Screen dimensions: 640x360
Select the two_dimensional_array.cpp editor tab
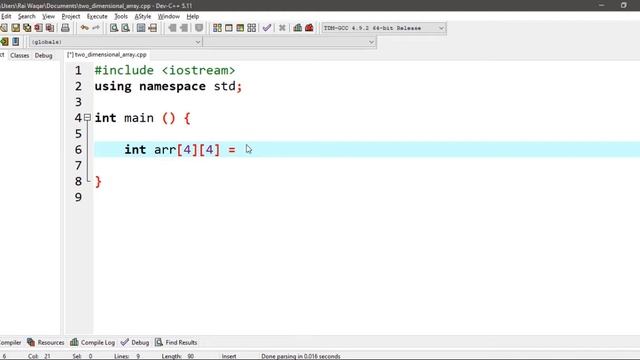pyautogui.click(x=107, y=54)
